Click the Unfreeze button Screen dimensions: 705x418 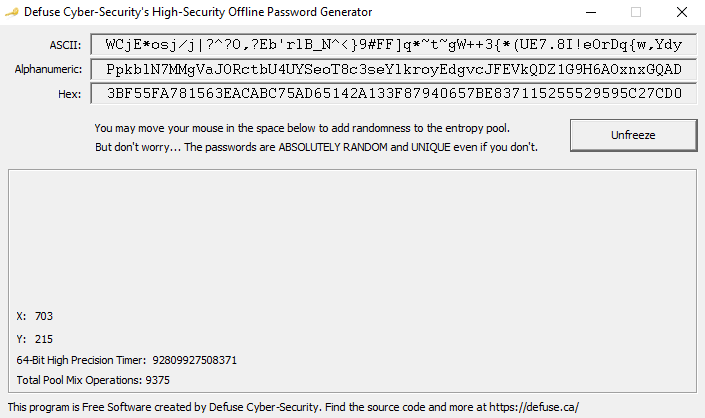pyautogui.click(x=634, y=135)
